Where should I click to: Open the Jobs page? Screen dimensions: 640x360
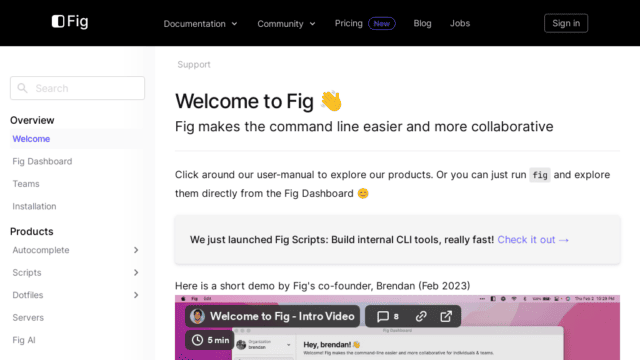pyautogui.click(x=460, y=23)
